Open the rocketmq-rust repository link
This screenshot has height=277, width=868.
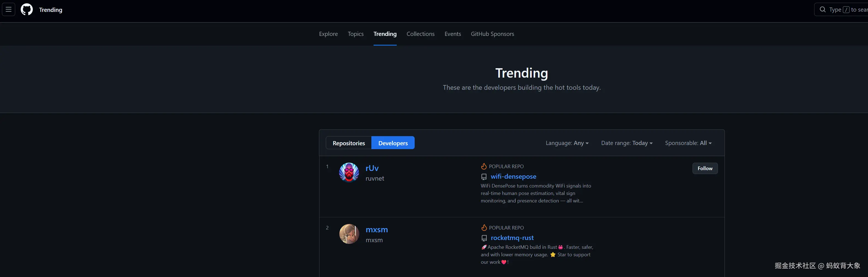pos(512,238)
